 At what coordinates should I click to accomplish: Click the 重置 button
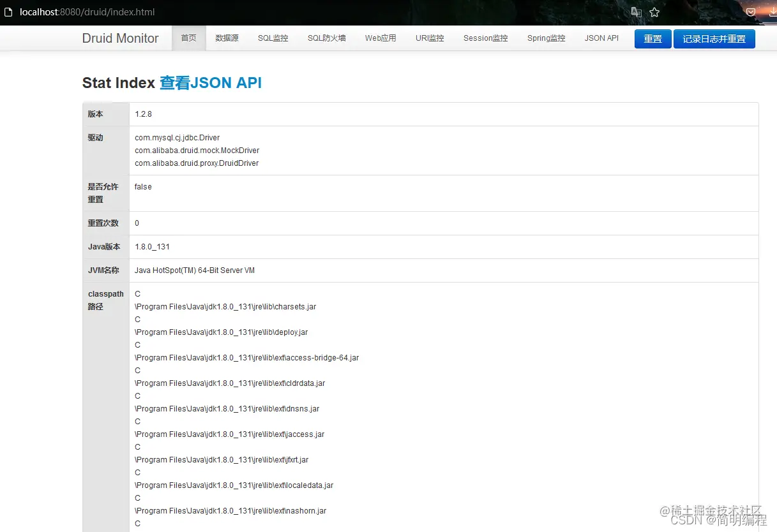click(653, 39)
